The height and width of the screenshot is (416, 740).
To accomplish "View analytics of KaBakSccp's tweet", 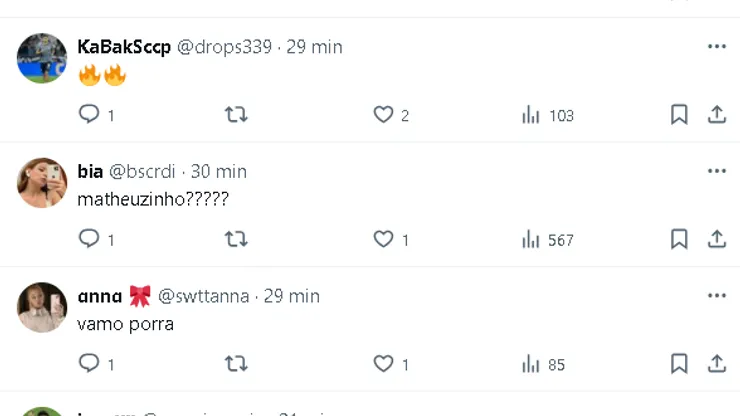I will (531, 115).
